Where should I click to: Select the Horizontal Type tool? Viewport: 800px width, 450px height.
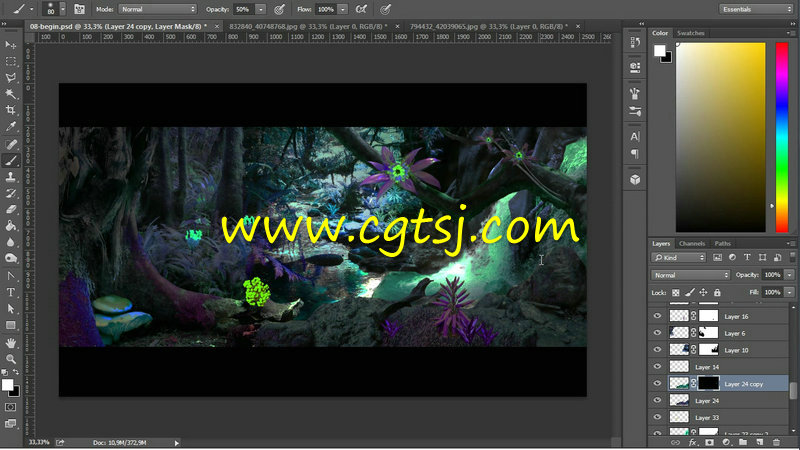tap(10, 292)
